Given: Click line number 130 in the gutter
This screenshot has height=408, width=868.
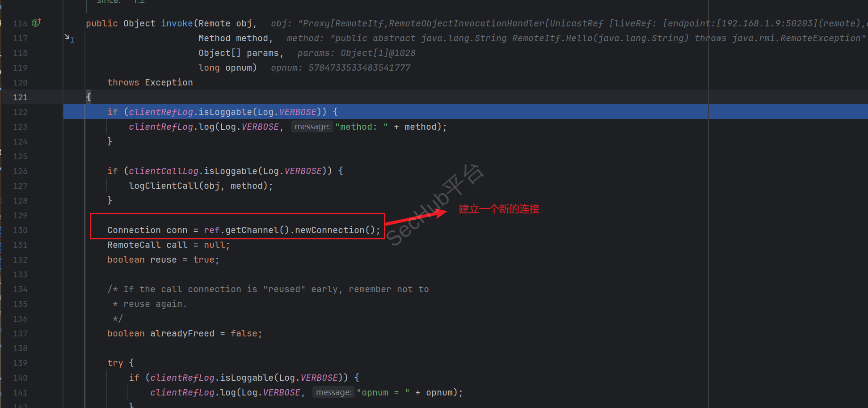Looking at the screenshot, I should pyautogui.click(x=20, y=230).
